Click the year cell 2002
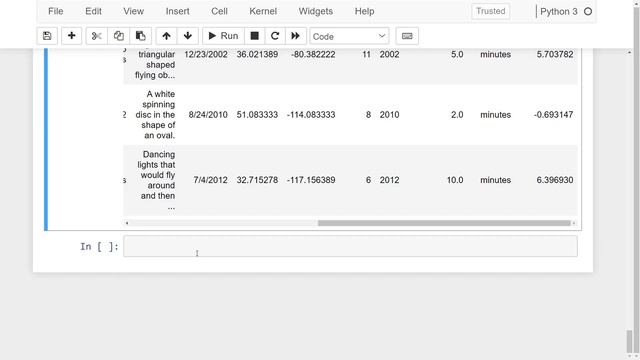The image size is (640, 360). coord(389,54)
